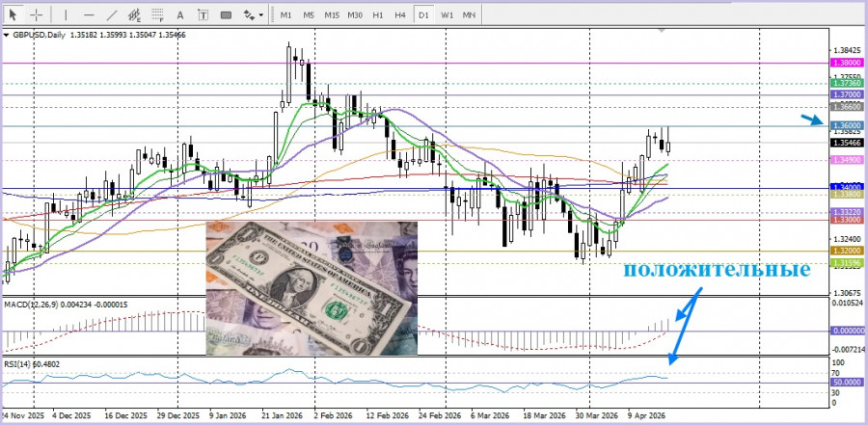Screen dimensions: 868x425
Task: Click the 24 Nov 2025 date label
Action: (x=22, y=414)
